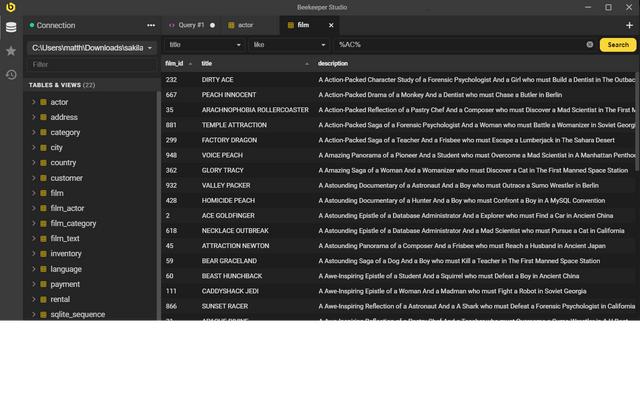Screen dimensions: 640x412
Task: Click the TABLES & VIEWS section heading
Action: (x=62, y=85)
